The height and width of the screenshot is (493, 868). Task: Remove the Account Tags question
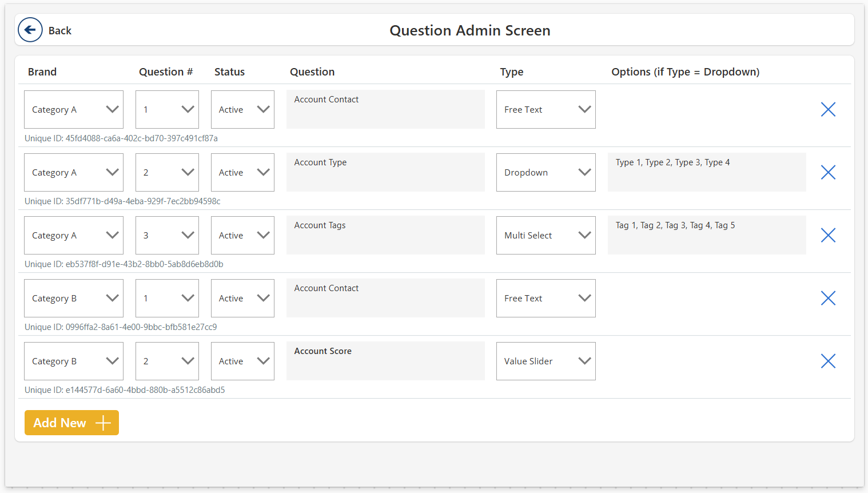[828, 235]
